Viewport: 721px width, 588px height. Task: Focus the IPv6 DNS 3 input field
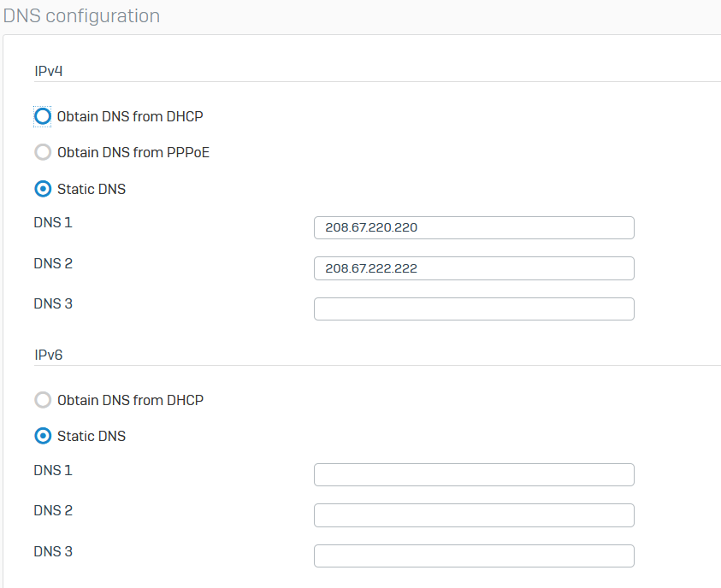pos(474,556)
